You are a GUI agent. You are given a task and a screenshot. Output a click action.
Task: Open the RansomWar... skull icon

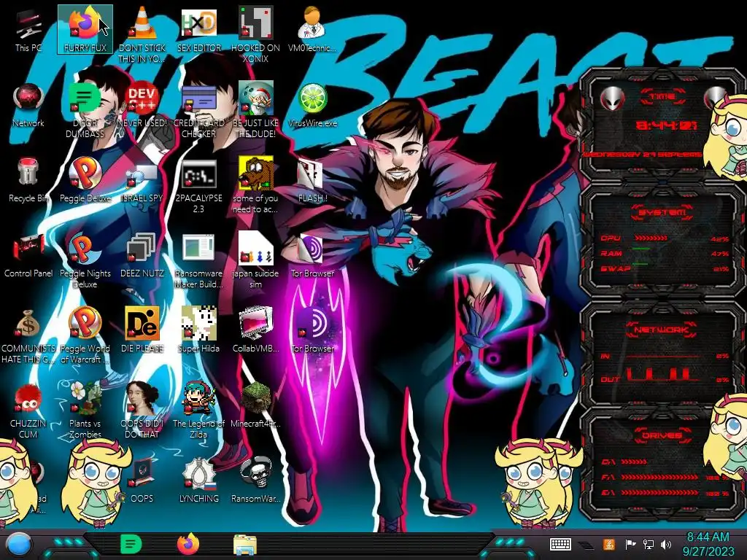click(x=256, y=481)
